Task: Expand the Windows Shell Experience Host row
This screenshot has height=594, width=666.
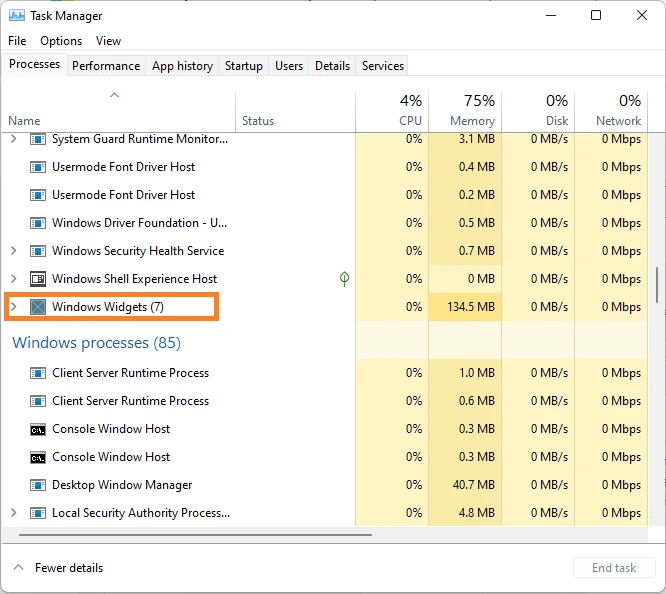Action: [x=14, y=279]
